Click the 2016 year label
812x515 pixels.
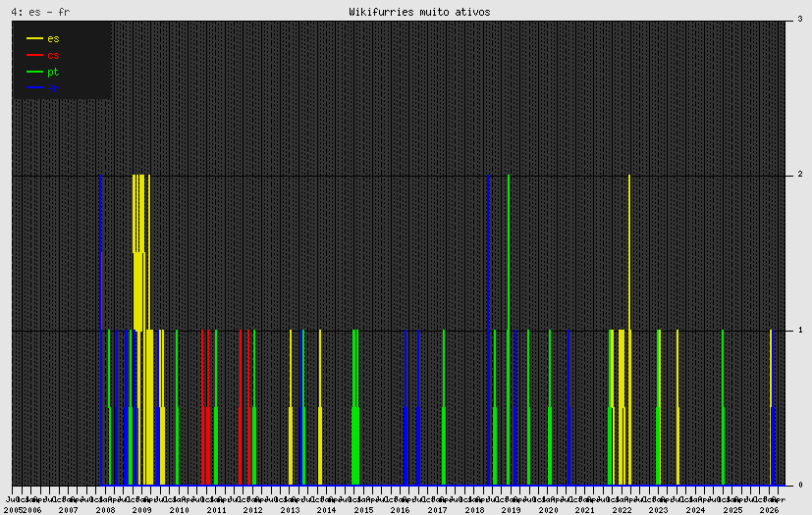(401, 510)
